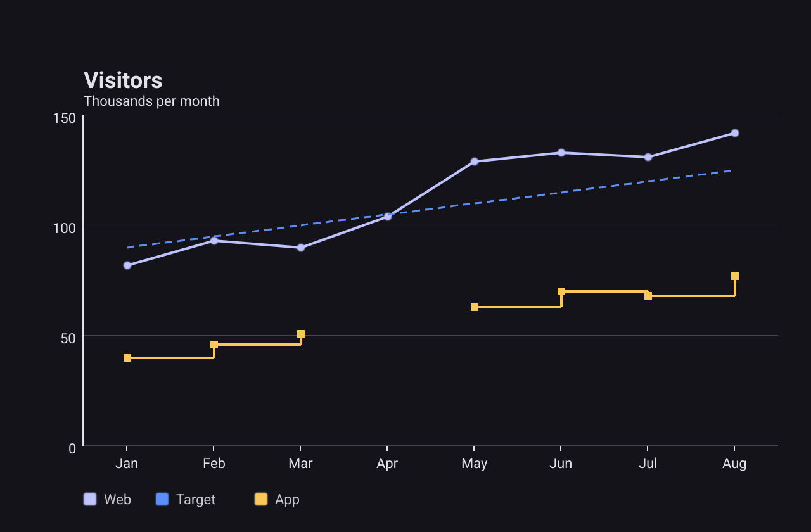This screenshot has width=811, height=532.
Task: Select the Web data point for August
Action: coord(735,133)
